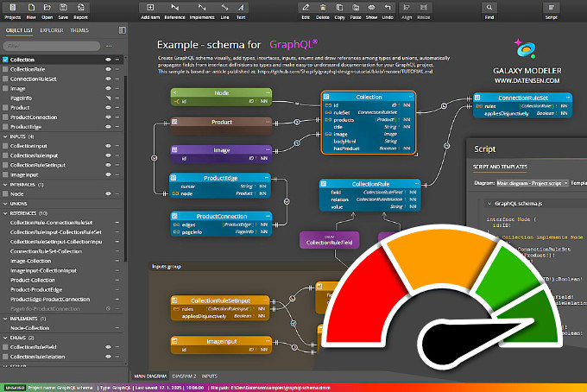This screenshot has width=587, height=392.
Task: Check the ProductConnection checkbox
Action: (5, 117)
